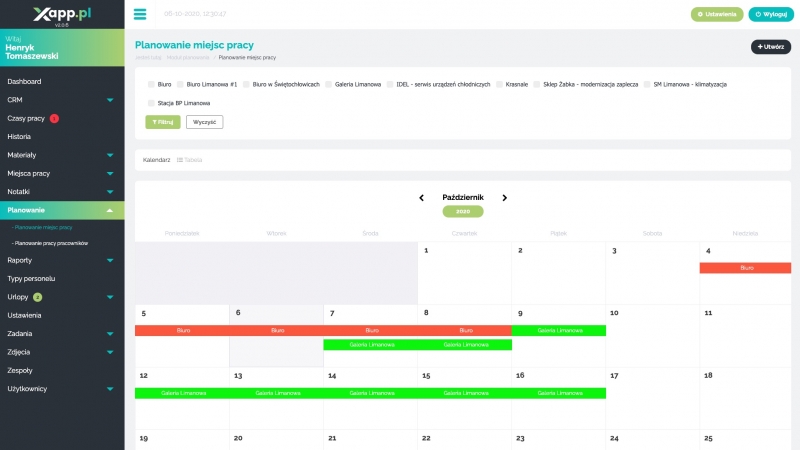The width and height of the screenshot is (800, 450).
Task: Open the Urlopy green count badge
Action: tap(37, 297)
